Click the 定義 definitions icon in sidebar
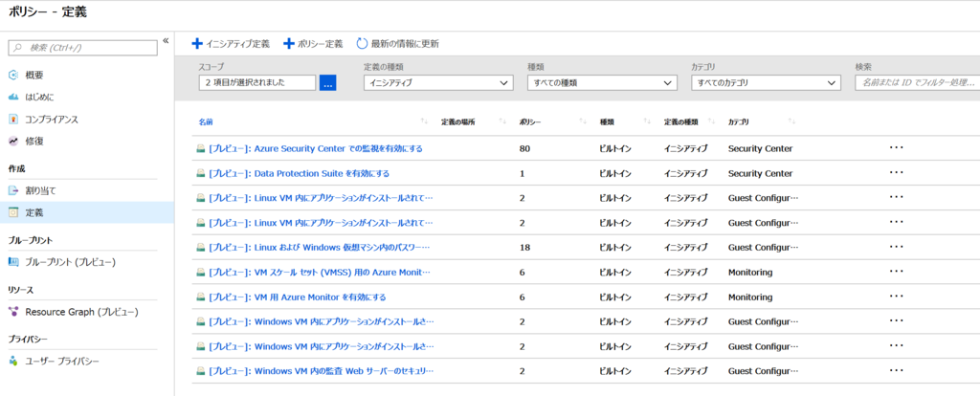The width and height of the screenshot is (980, 396). [x=13, y=212]
